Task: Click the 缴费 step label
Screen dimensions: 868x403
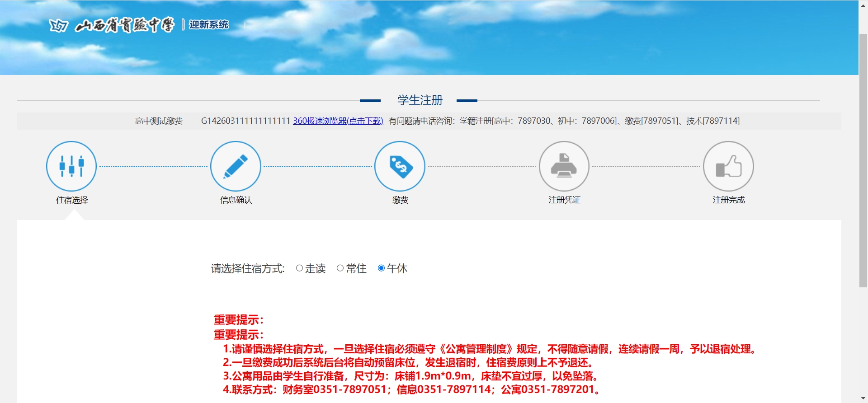Action: pos(400,200)
